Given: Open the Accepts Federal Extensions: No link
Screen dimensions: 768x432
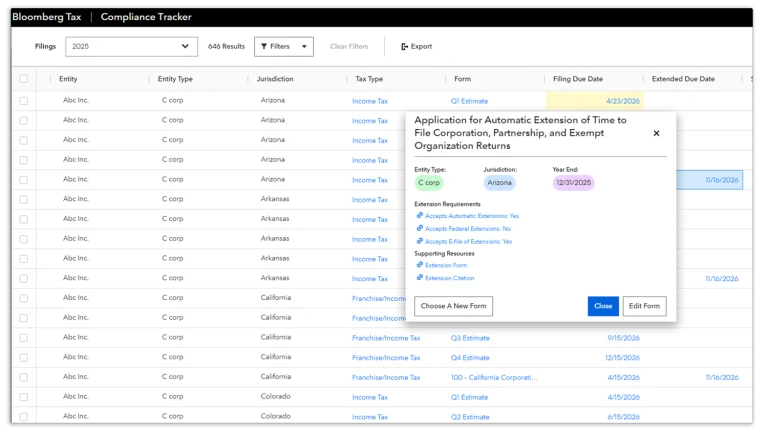Looking at the screenshot, I should [468, 229].
